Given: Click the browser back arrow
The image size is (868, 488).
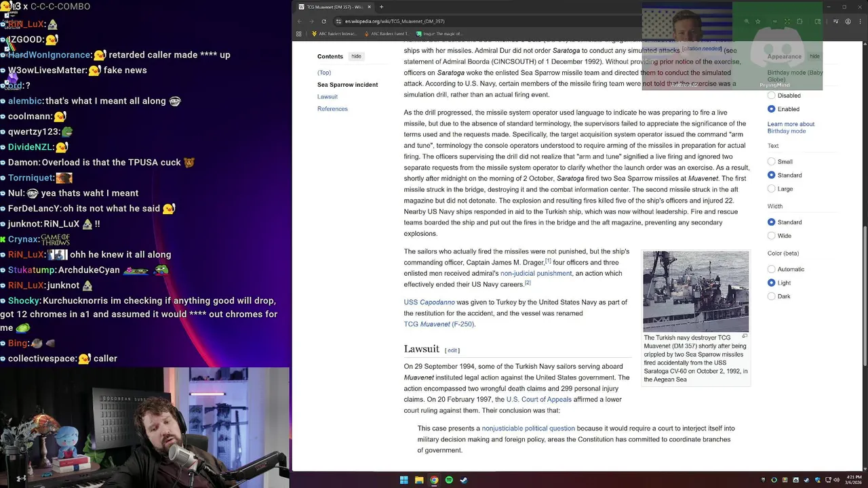Looking at the screenshot, I should click(x=299, y=21).
